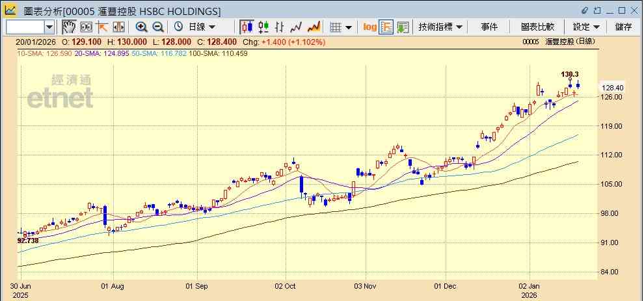Click the 儲存 save button

(x=623, y=27)
